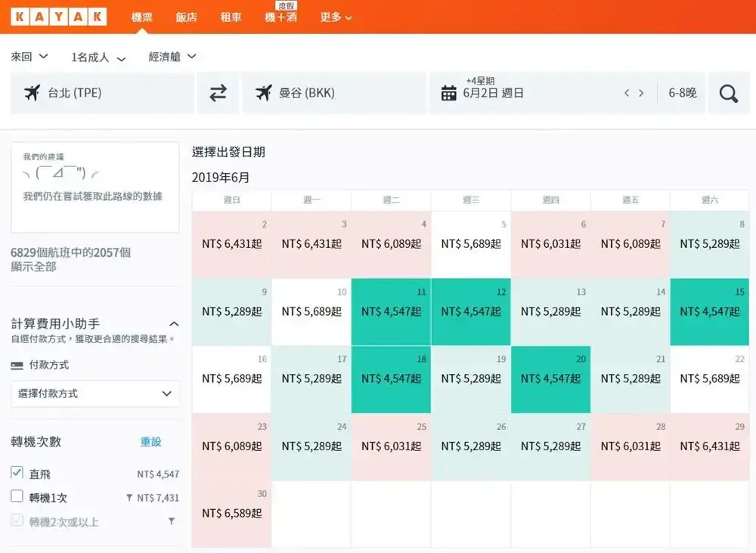This screenshot has width=756, height=553.
Task: Go to next date with right arrow
Action: pyautogui.click(x=641, y=93)
